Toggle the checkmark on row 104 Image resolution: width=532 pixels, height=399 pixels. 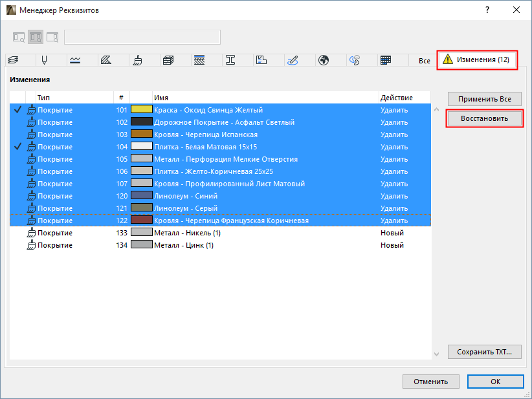tap(17, 147)
